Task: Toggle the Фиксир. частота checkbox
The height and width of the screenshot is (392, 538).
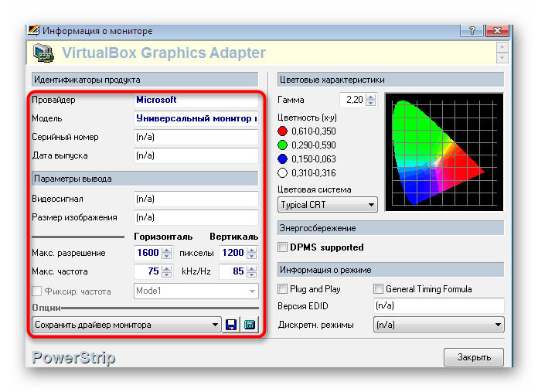Action: (x=36, y=291)
